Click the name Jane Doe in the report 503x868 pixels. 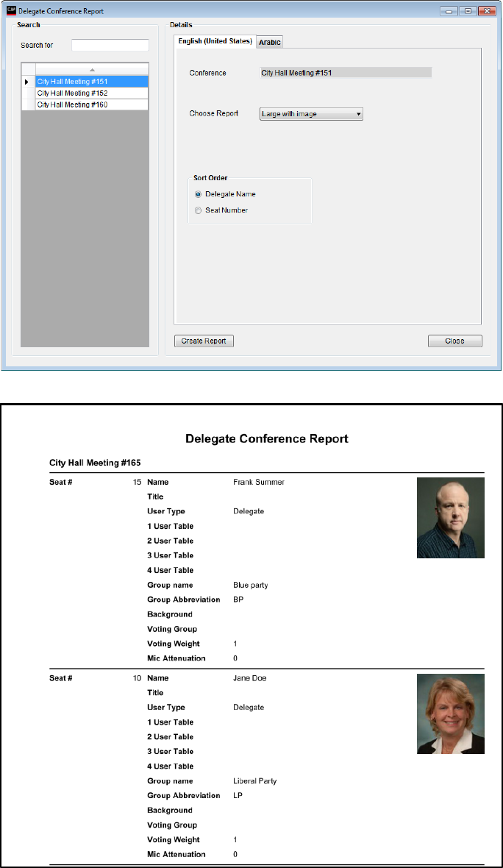tap(250, 678)
